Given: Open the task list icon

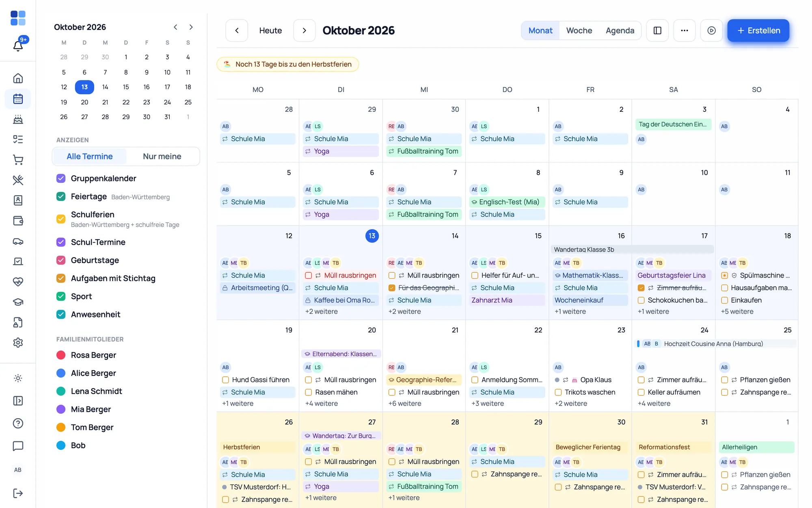Looking at the screenshot, I should 18,139.
